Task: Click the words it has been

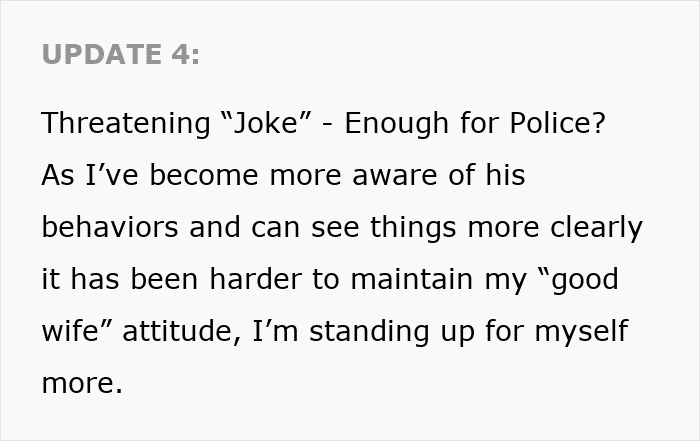Action: (x=120, y=279)
